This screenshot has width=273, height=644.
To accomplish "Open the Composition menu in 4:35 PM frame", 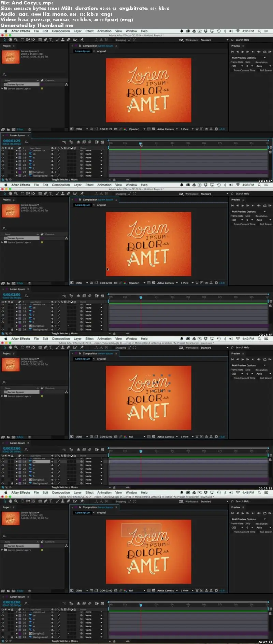I will 61,31.
